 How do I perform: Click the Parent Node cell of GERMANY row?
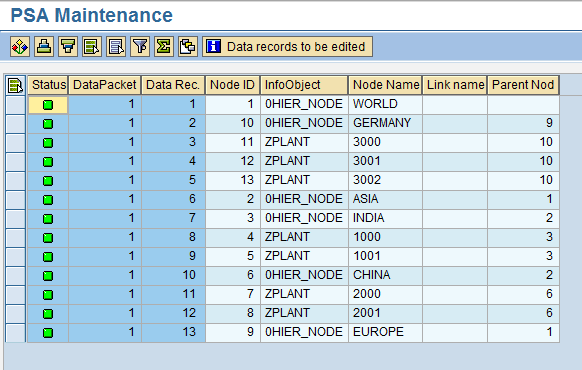(523, 123)
